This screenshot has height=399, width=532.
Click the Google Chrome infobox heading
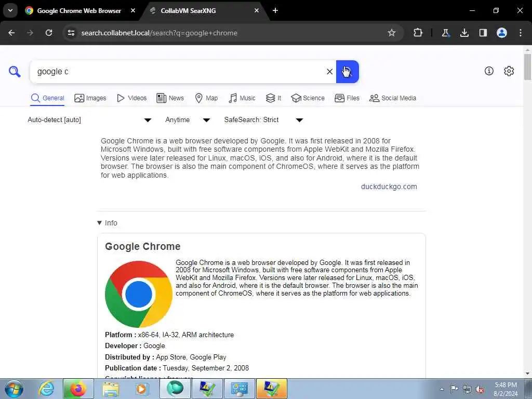[x=143, y=246]
